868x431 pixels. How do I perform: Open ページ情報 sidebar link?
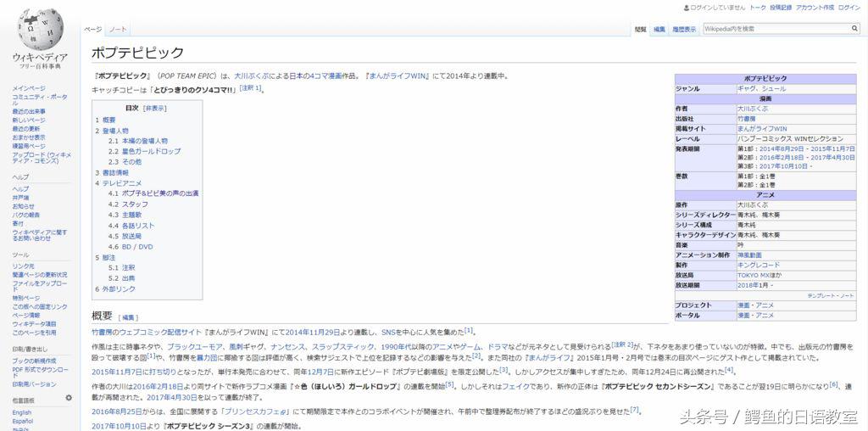pyautogui.click(x=26, y=316)
